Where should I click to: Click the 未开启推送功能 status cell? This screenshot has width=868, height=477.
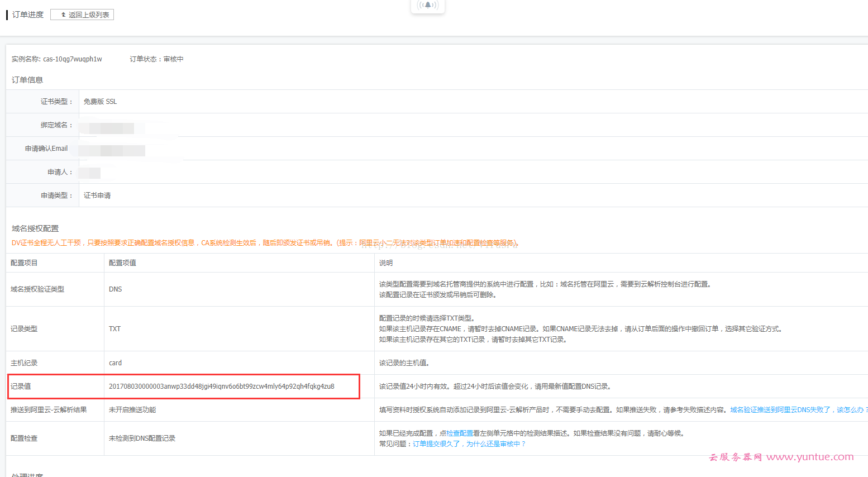(x=132, y=409)
